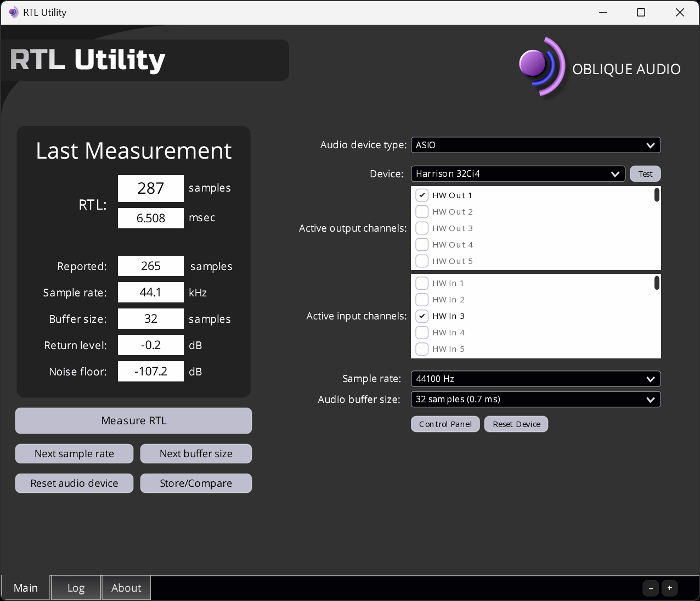Open the Audio device type dropdown
This screenshot has height=601, width=700.
click(x=535, y=145)
